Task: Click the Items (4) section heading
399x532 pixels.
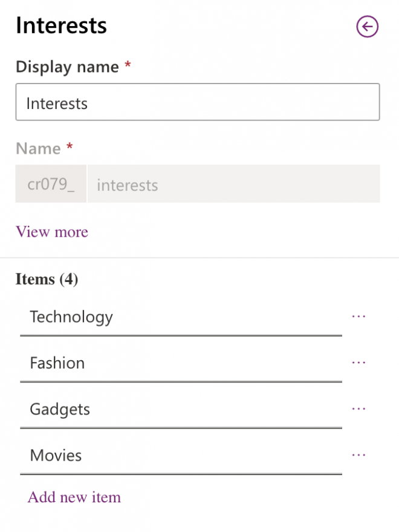Action: 47,279
